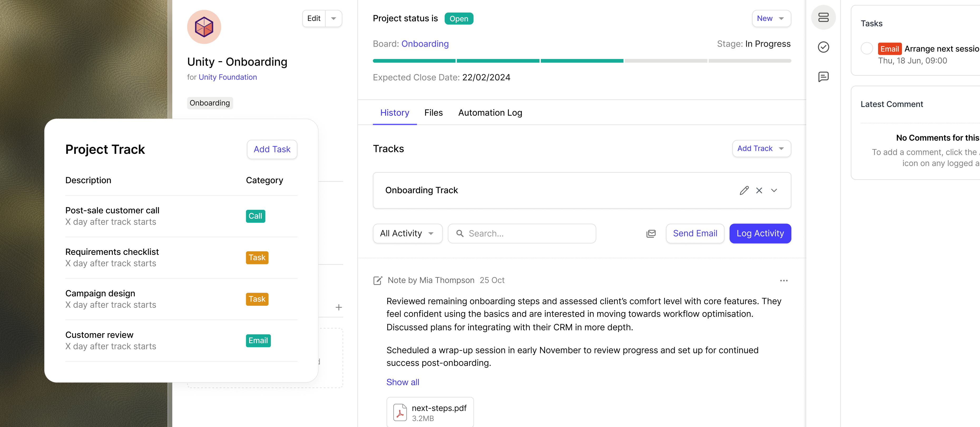The width and height of the screenshot is (980, 427).
Task: Click the fourth segment of stage progress bar
Action: click(x=665, y=61)
